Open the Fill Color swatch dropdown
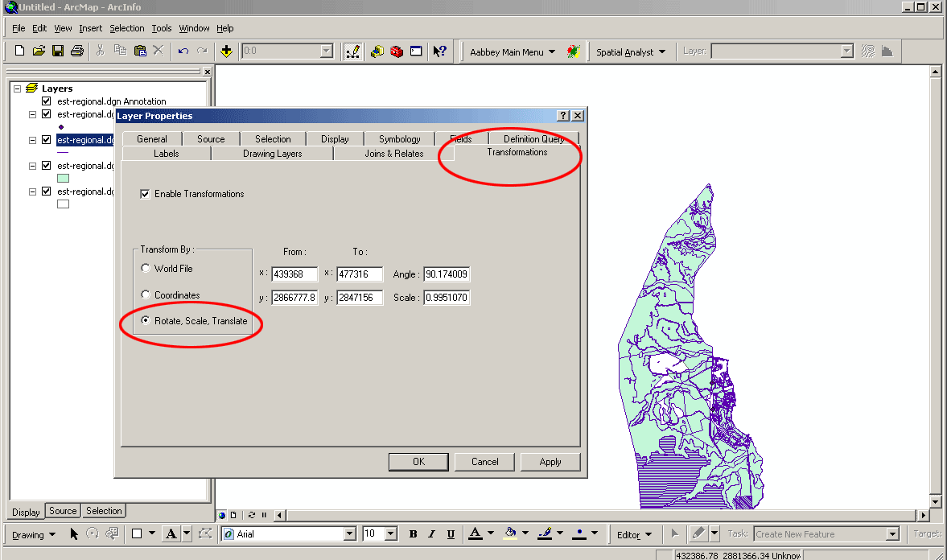 coord(525,533)
